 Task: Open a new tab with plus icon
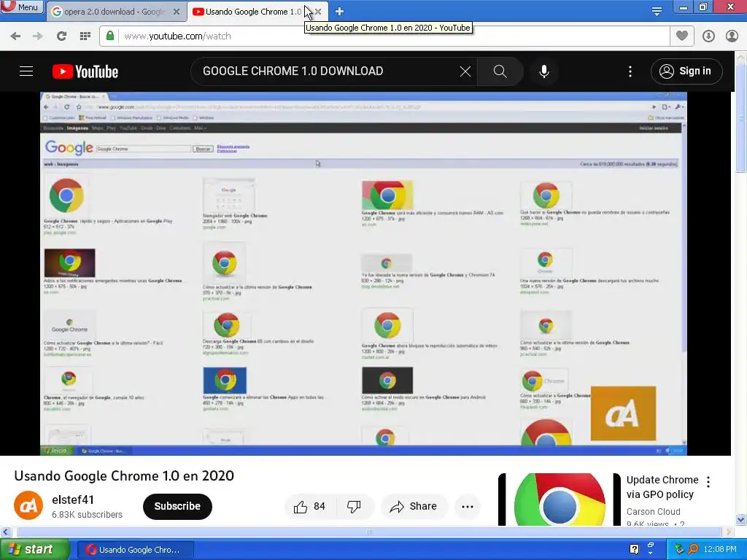coord(339,11)
